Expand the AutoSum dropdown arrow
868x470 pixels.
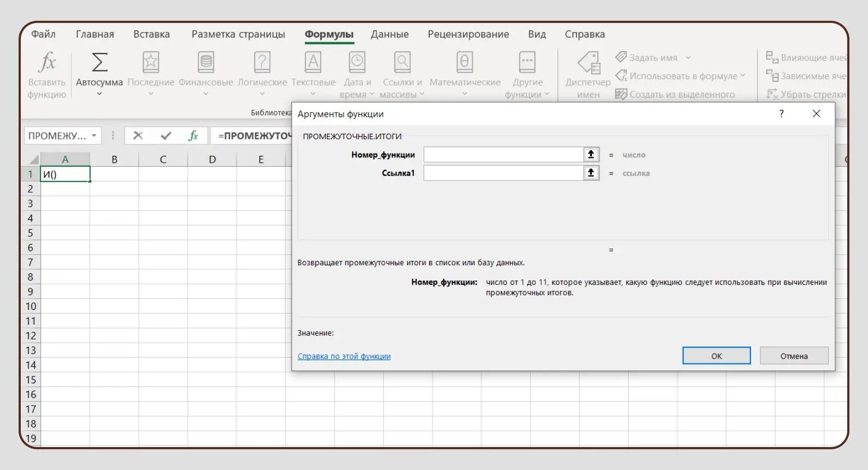tap(99, 94)
